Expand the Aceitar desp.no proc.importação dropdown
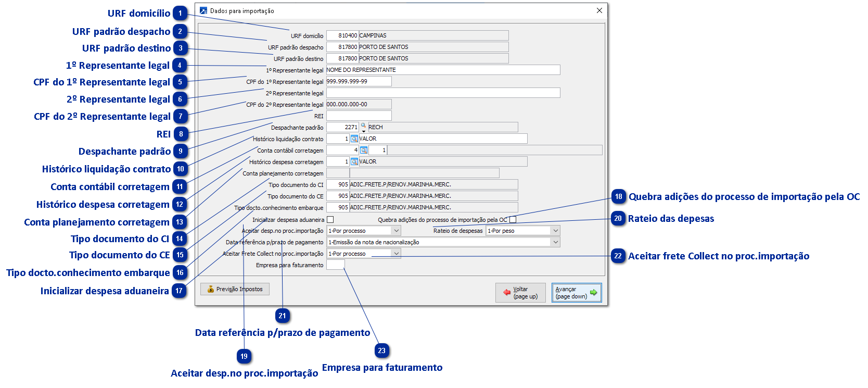 point(397,231)
